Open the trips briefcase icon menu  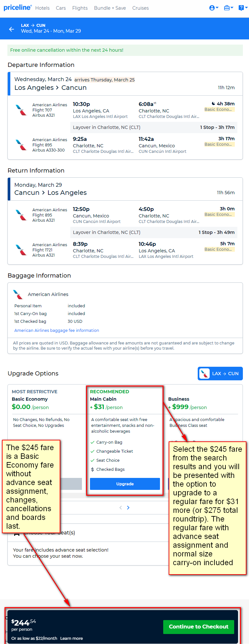coord(228,8)
